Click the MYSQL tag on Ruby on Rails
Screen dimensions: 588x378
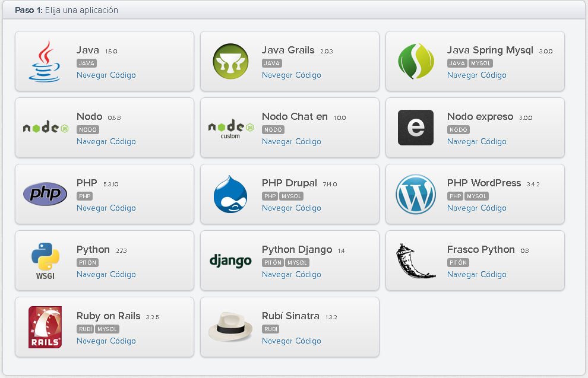(x=107, y=329)
